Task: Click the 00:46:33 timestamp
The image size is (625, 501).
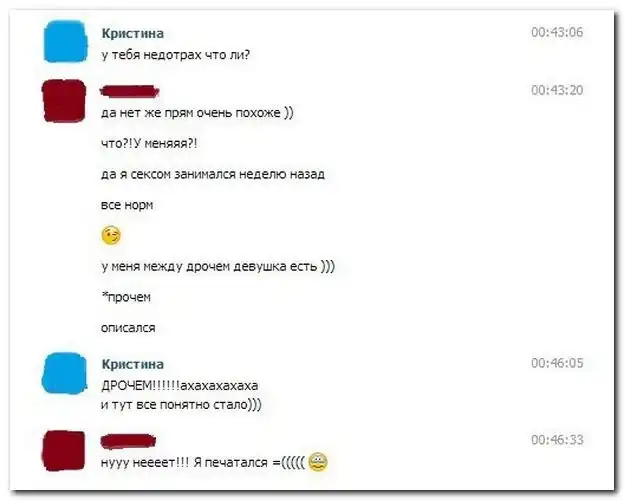Action: [557, 440]
